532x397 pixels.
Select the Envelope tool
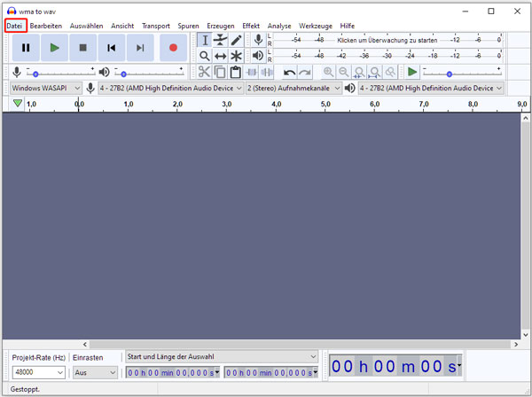click(221, 40)
